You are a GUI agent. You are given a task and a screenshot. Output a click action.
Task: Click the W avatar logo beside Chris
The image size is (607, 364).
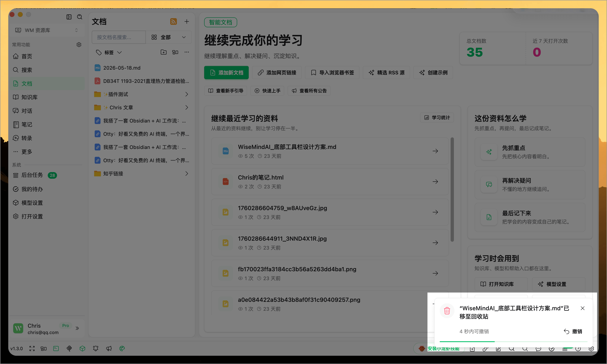[18, 328]
